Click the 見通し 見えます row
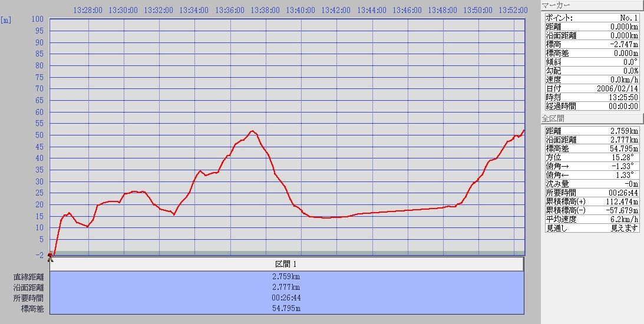This screenshot has height=324, width=644. pos(592,228)
